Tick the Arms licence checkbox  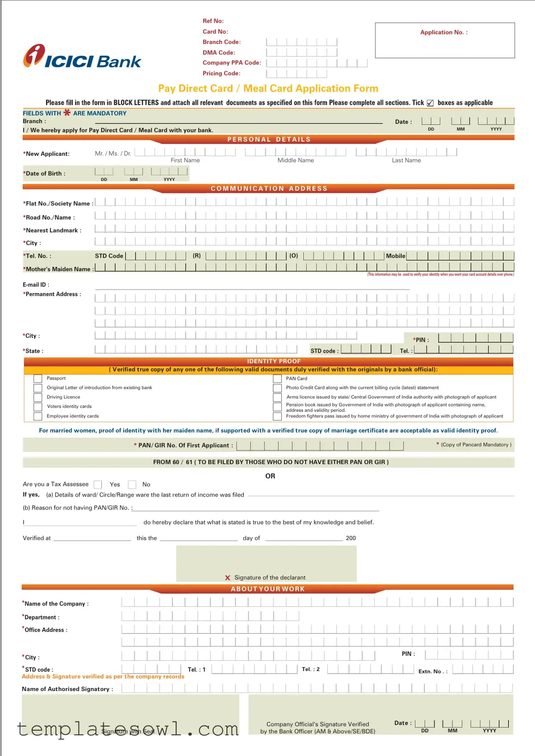[277, 397]
